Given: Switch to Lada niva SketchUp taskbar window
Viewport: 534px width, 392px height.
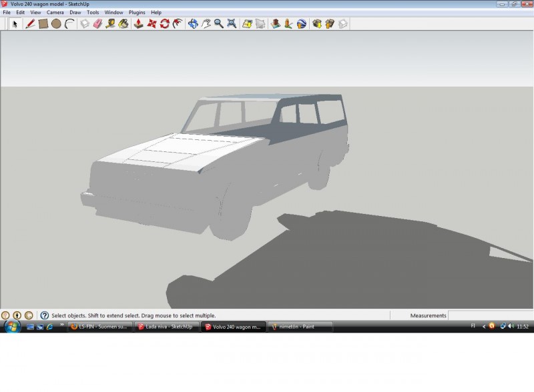Looking at the screenshot, I should coord(166,327).
